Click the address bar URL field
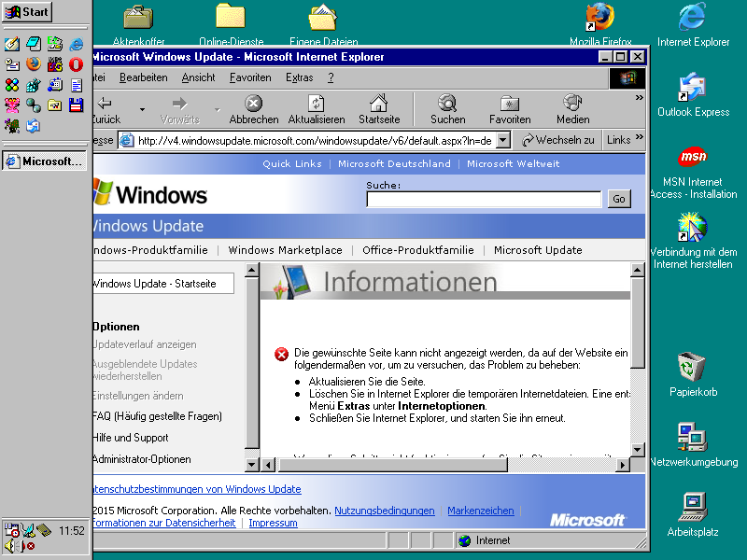747x560 pixels. (x=314, y=141)
